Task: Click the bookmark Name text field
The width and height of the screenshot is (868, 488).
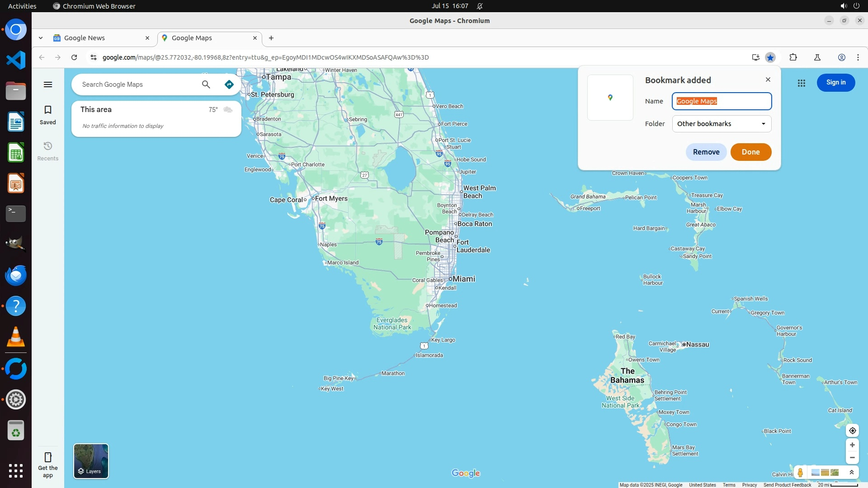Action: pos(722,101)
